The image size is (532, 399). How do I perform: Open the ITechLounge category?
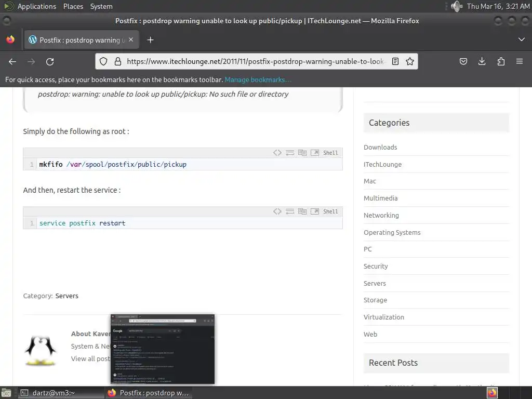pyautogui.click(x=382, y=164)
